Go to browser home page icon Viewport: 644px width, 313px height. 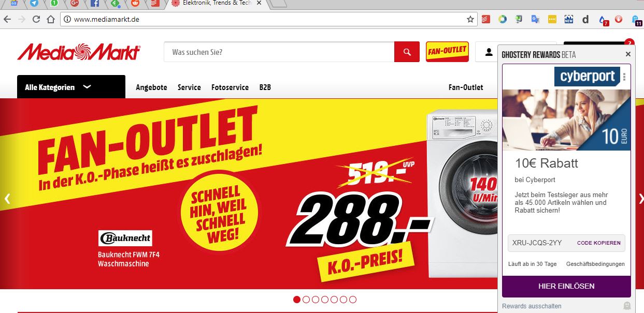pos(51,19)
